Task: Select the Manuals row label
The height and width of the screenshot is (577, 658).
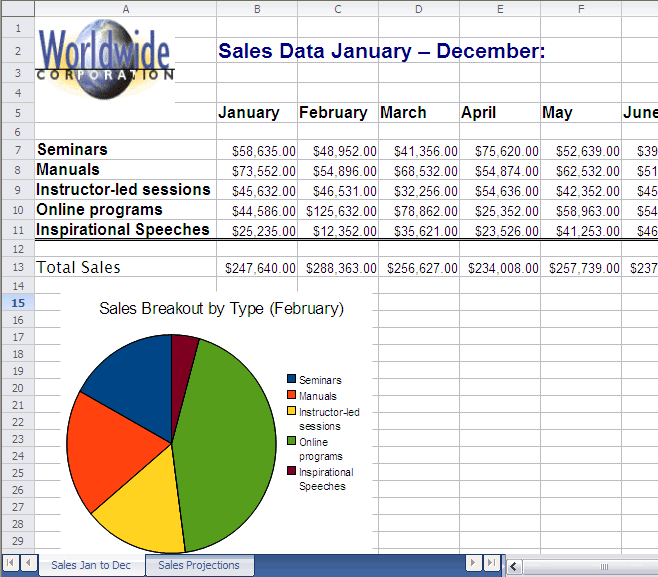Action: 125,170
